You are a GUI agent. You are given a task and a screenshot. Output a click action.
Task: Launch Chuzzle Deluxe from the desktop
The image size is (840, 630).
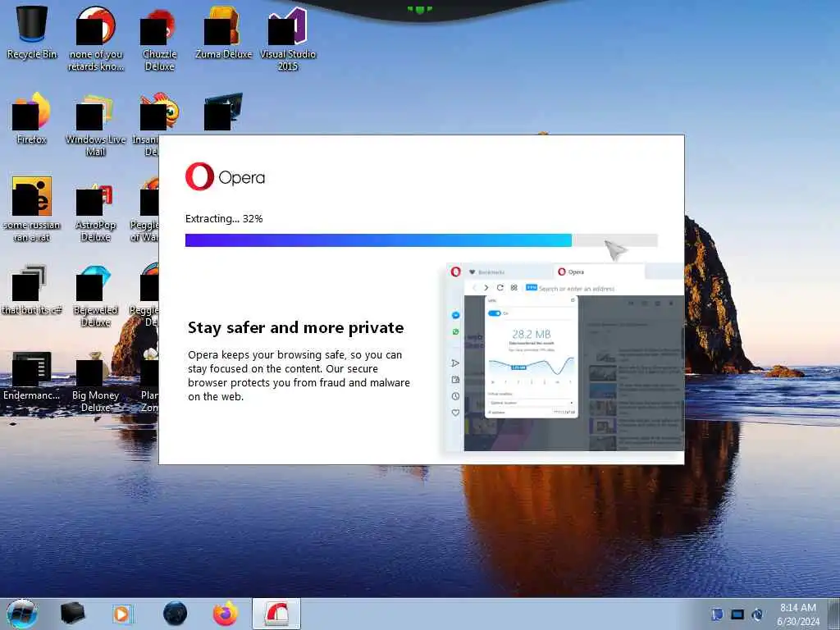(159, 39)
